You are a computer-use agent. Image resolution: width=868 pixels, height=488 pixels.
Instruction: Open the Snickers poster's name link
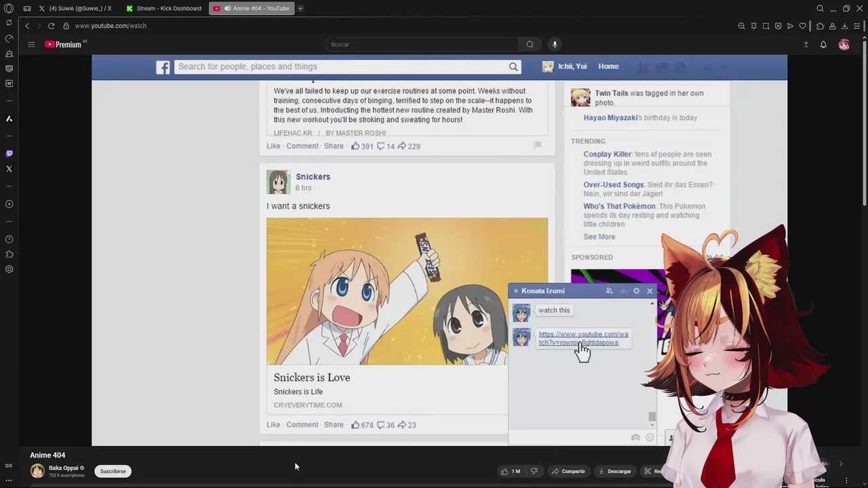coord(313,177)
